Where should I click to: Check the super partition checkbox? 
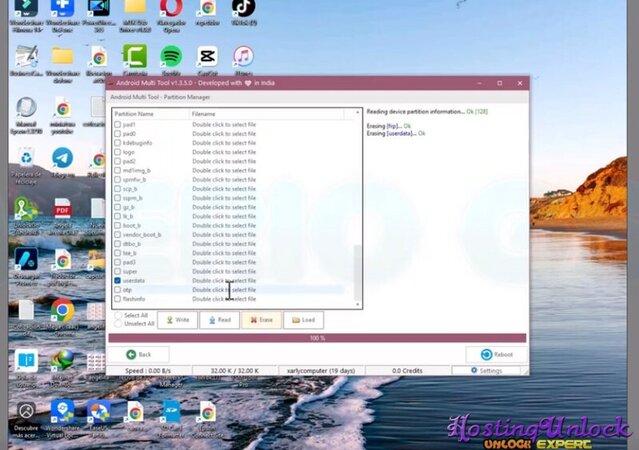click(x=118, y=271)
